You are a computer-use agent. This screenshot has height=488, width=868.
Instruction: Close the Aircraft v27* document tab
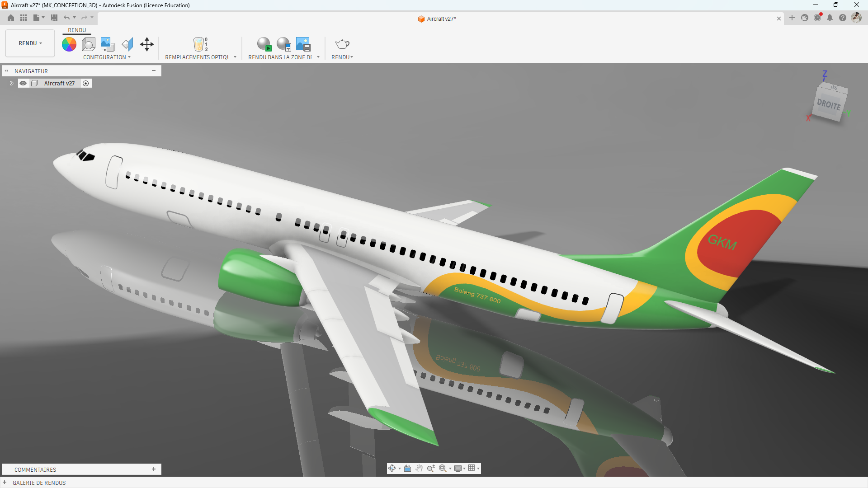(x=779, y=19)
